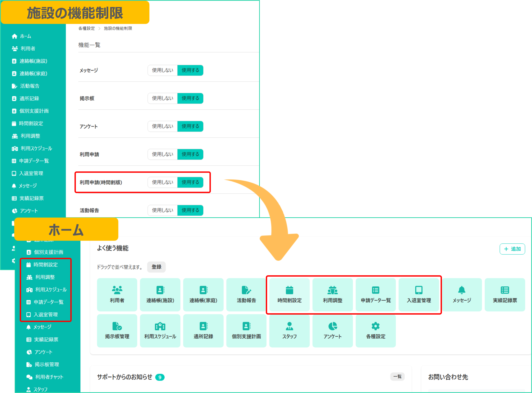532x393 pixels.
Task: Select 連絡帳(施設) in the sidebar
Action: (x=33, y=61)
